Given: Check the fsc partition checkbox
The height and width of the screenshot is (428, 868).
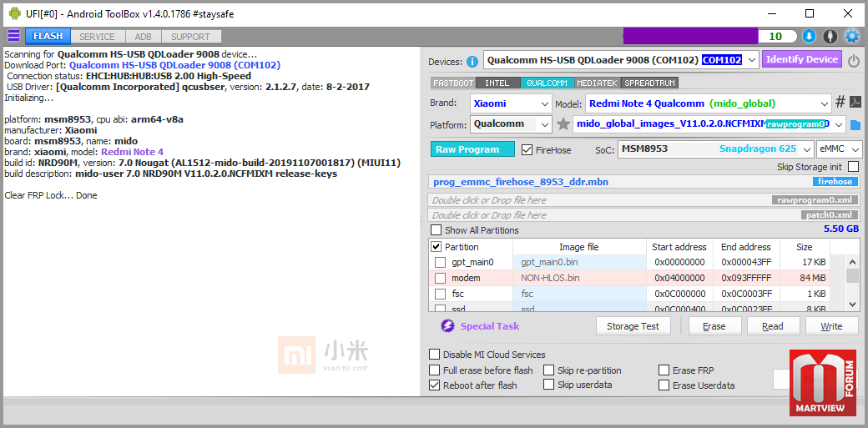Looking at the screenshot, I should [440, 294].
